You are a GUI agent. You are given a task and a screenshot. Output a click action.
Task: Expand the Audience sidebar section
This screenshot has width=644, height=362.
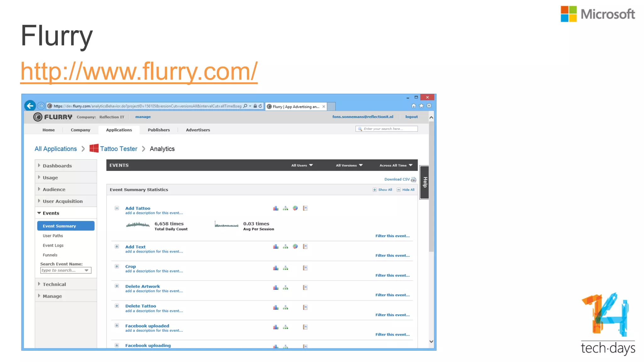click(66, 189)
